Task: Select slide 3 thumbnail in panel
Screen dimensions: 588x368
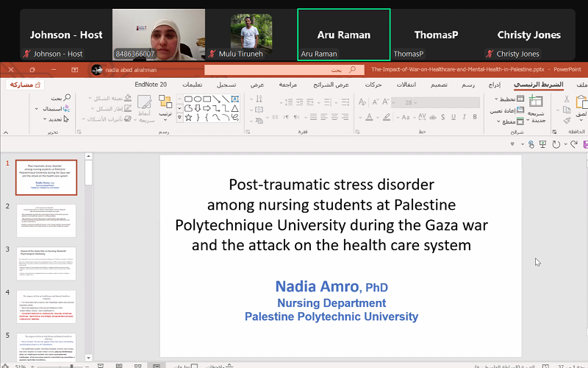Action: 46,263
